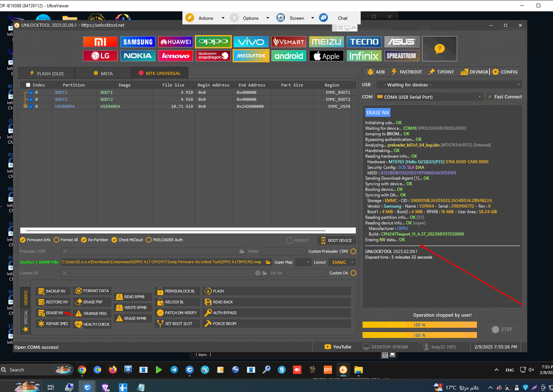Screen dimensions: 553x392
Task: Select the Spreadtrum brand logo
Action: [401, 56]
